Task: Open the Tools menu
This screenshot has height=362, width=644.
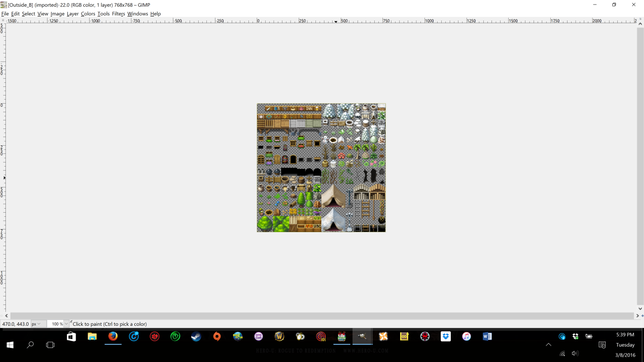Action: pos(104,14)
